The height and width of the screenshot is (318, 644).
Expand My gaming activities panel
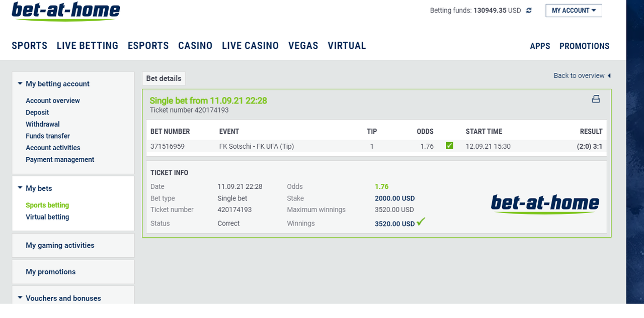tap(73, 245)
